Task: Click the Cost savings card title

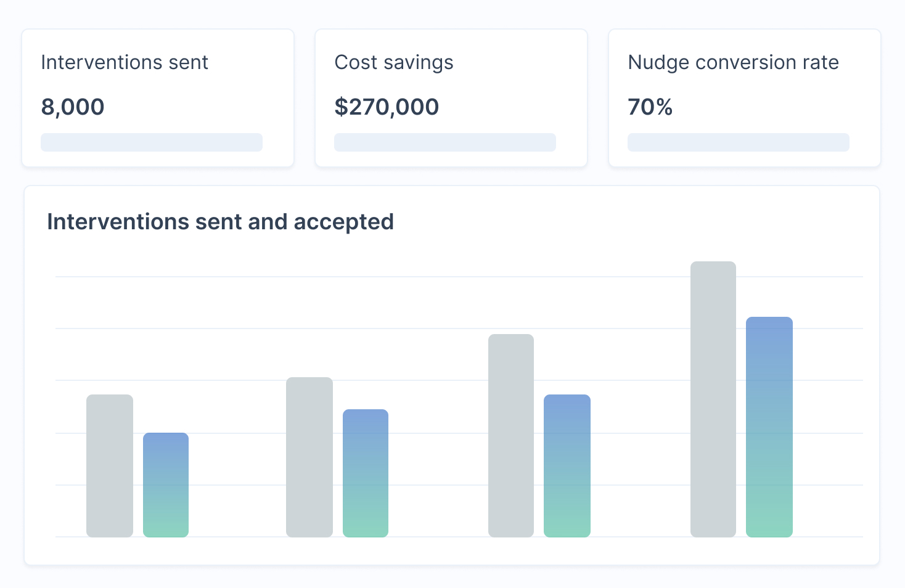Action: coord(394,62)
